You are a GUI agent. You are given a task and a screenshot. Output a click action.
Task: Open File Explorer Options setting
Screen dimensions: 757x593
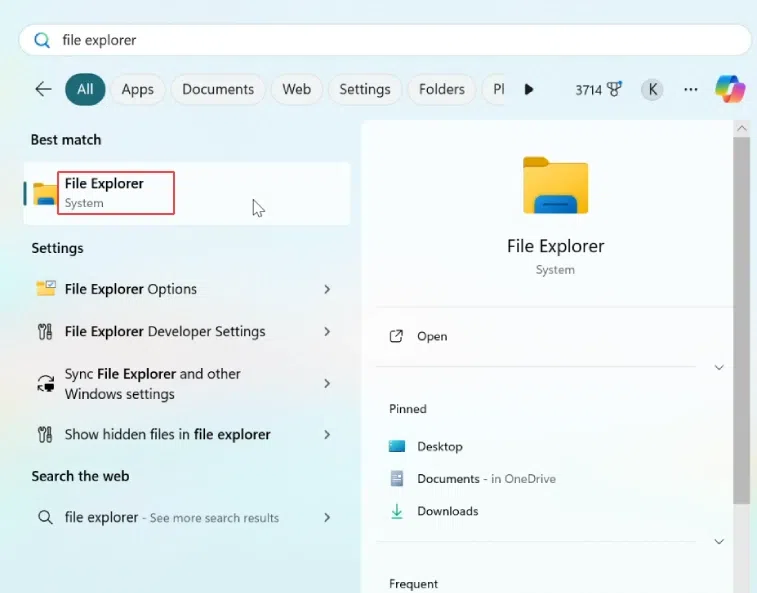pyautogui.click(x=185, y=289)
